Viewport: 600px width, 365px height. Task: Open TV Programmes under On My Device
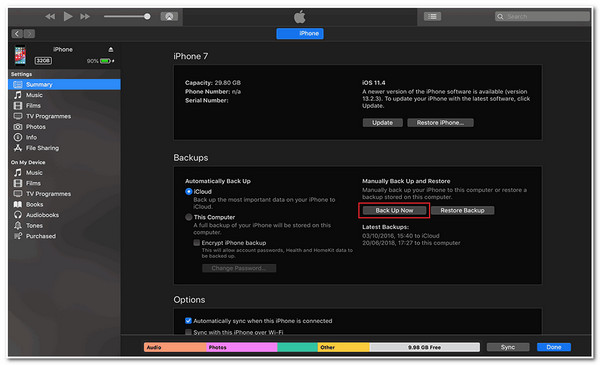[x=64, y=194]
